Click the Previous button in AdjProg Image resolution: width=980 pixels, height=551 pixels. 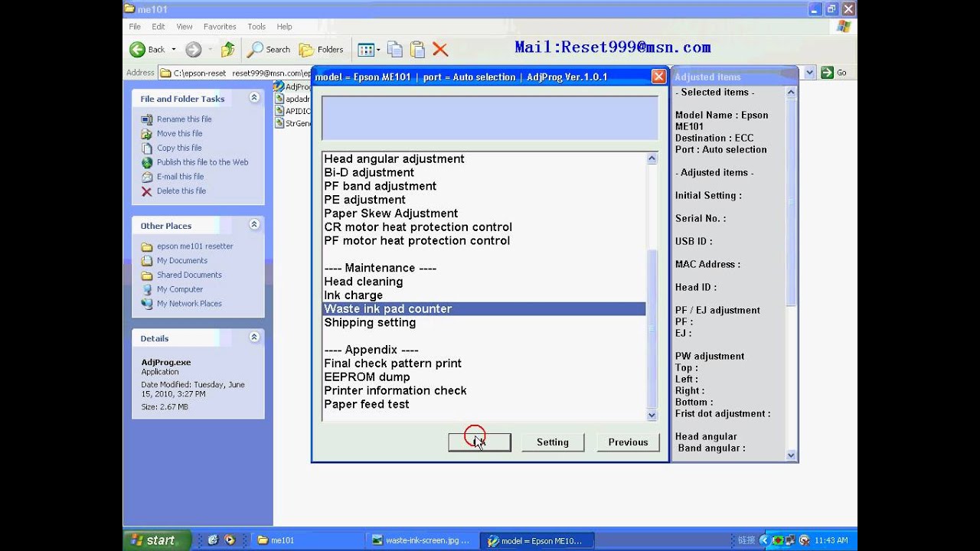(628, 442)
